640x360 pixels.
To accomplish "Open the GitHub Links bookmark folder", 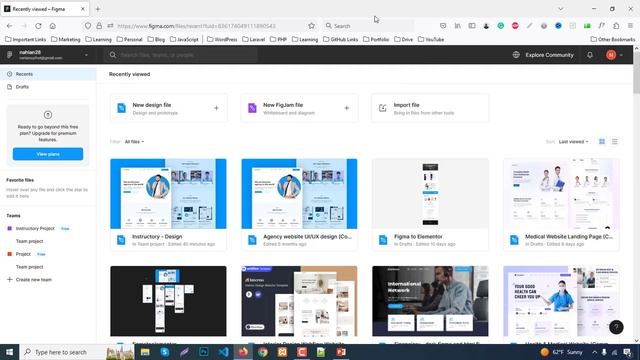I will pos(340,39).
